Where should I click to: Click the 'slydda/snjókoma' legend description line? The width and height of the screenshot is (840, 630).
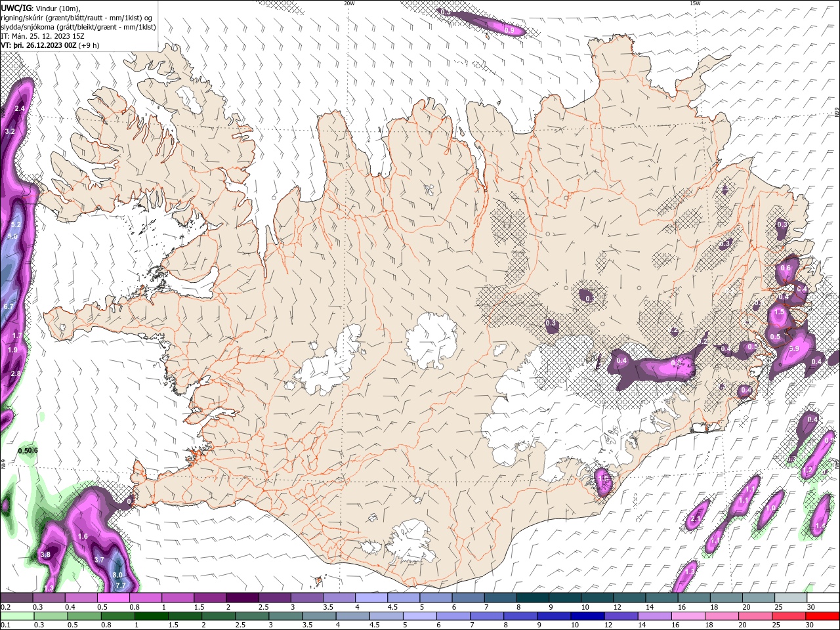pos(78,27)
